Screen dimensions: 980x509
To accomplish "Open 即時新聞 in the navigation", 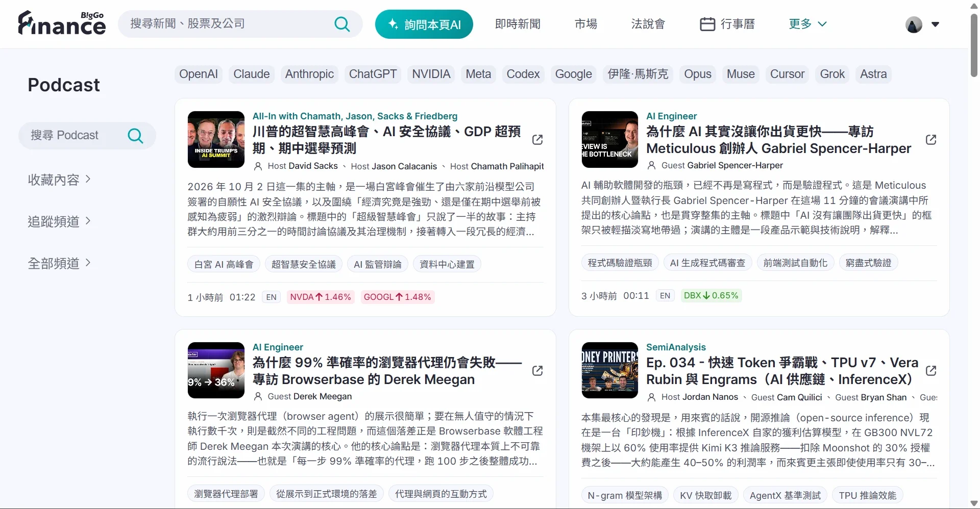I will pyautogui.click(x=518, y=24).
